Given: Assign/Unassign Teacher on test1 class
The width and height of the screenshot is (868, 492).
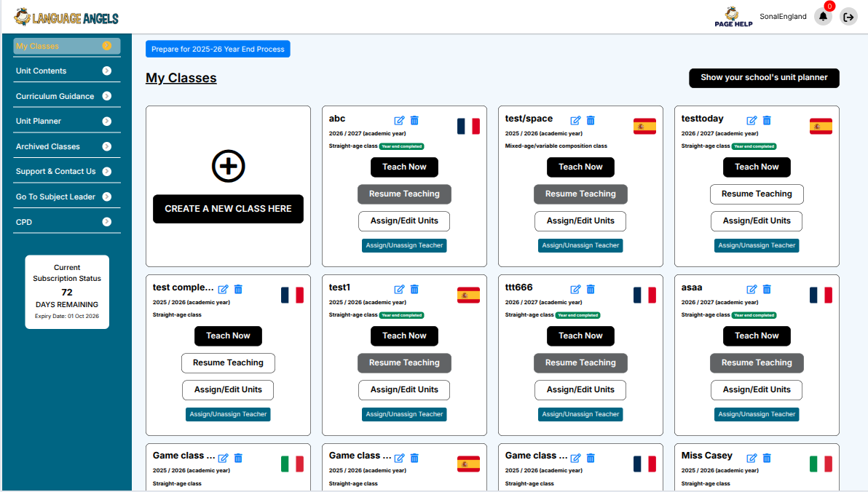Looking at the screenshot, I should (404, 414).
